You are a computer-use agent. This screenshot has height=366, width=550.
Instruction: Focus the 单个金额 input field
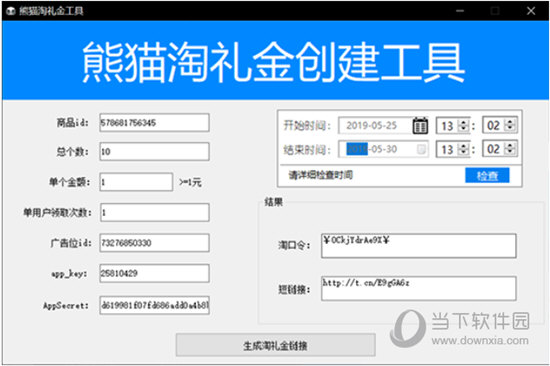(136, 182)
